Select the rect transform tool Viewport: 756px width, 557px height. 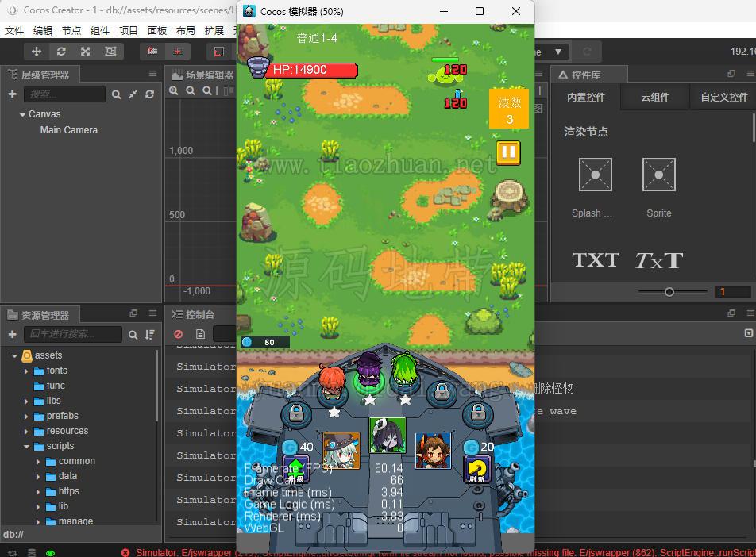point(110,52)
